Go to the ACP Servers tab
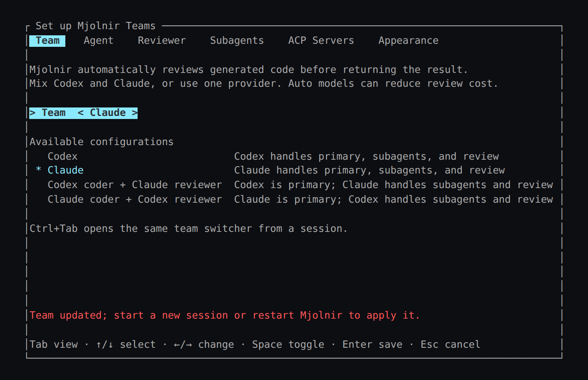 [x=321, y=41]
